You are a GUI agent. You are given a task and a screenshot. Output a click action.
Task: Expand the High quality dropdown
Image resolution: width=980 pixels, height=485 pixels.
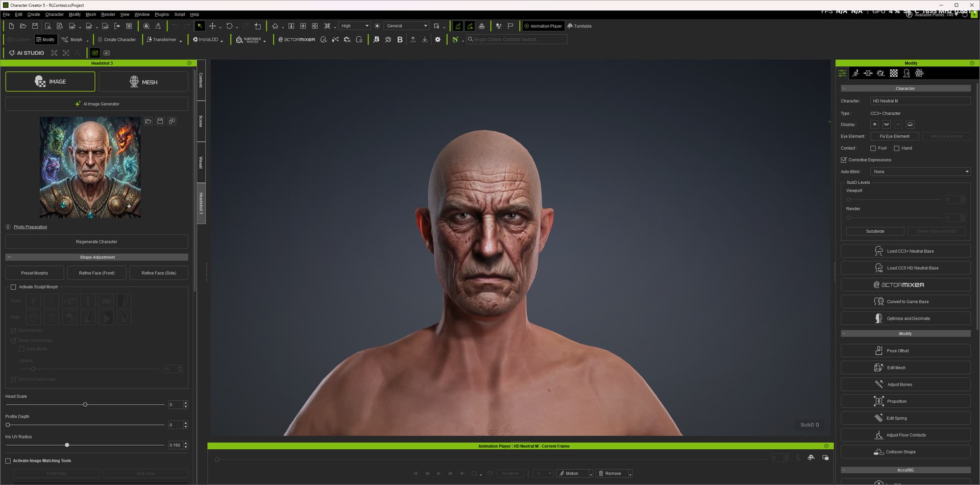point(355,26)
